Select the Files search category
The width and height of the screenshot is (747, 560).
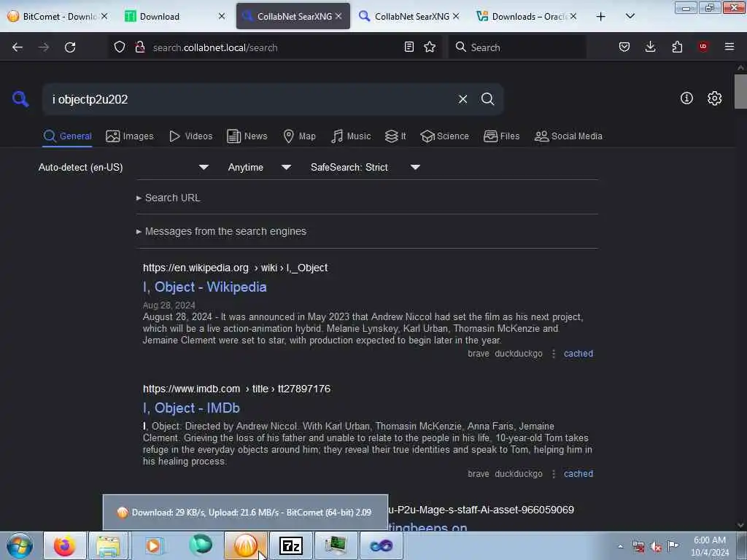click(x=501, y=136)
